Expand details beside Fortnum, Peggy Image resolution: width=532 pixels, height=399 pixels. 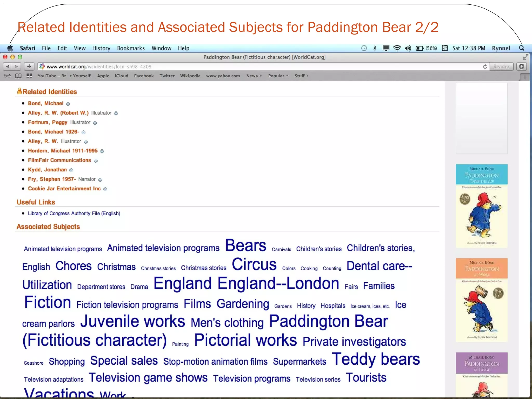pos(95,123)
